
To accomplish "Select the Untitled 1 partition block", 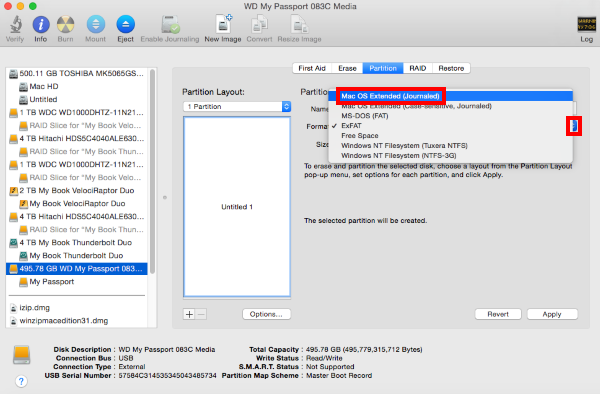I will (237, 207).
